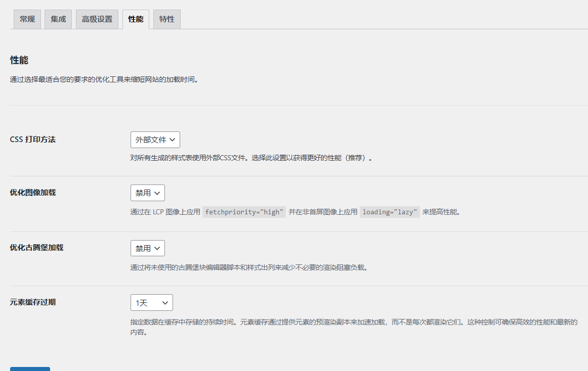Click the chevron arrow on CSS 打印方法 select
This screenshot has height=371, width=588.
(x=172, y=140)
